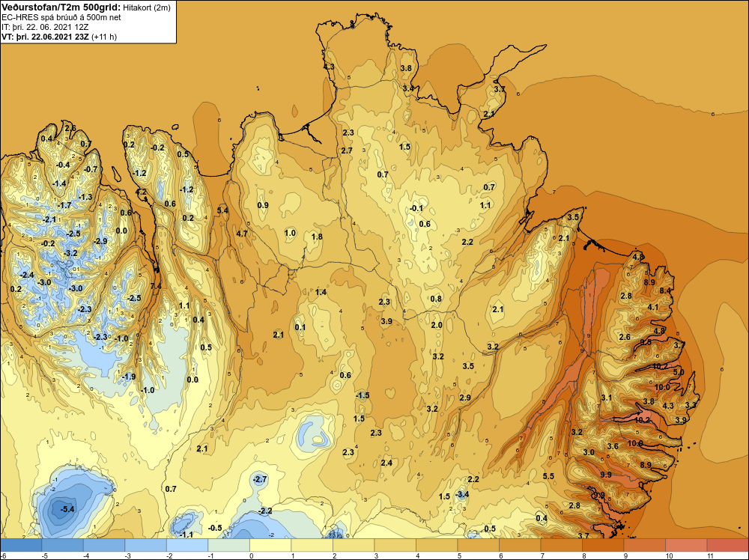Screen dimensions: 749x560
Task: Click the -0.5 temperature value
Action: 215,528
